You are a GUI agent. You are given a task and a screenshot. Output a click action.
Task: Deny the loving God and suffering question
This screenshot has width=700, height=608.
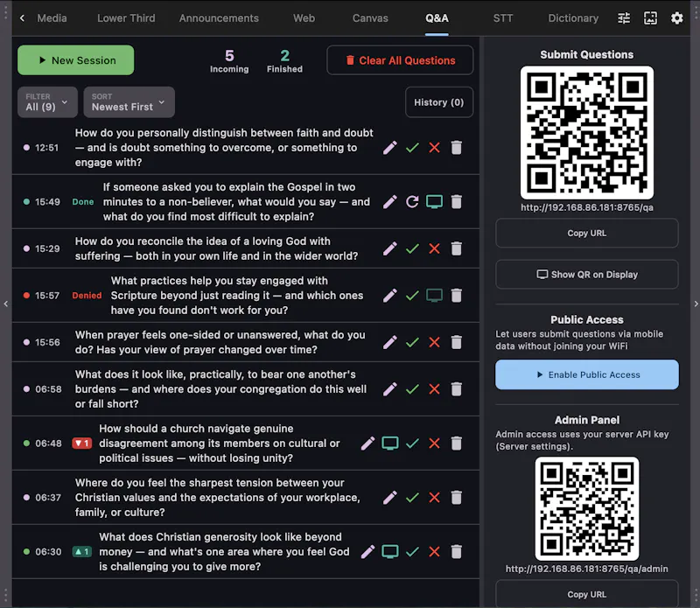click(x=434, y=248)
